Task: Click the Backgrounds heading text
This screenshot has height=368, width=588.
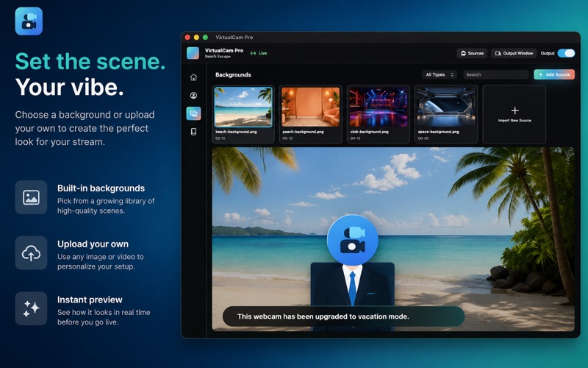Action: (x=233, y=75)
